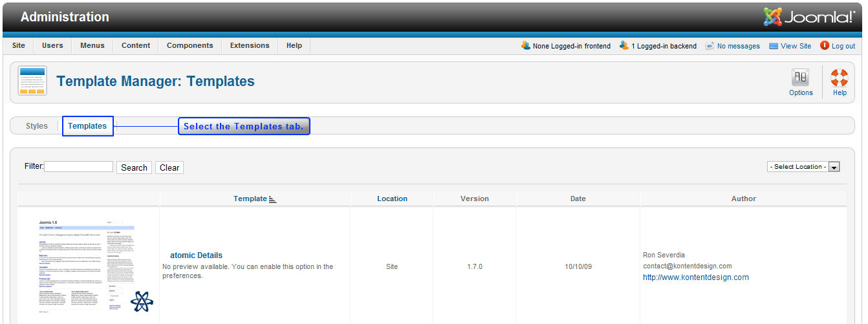
Task: Click the No messages link
Action: pyautogui.click(x=739, y=46)
